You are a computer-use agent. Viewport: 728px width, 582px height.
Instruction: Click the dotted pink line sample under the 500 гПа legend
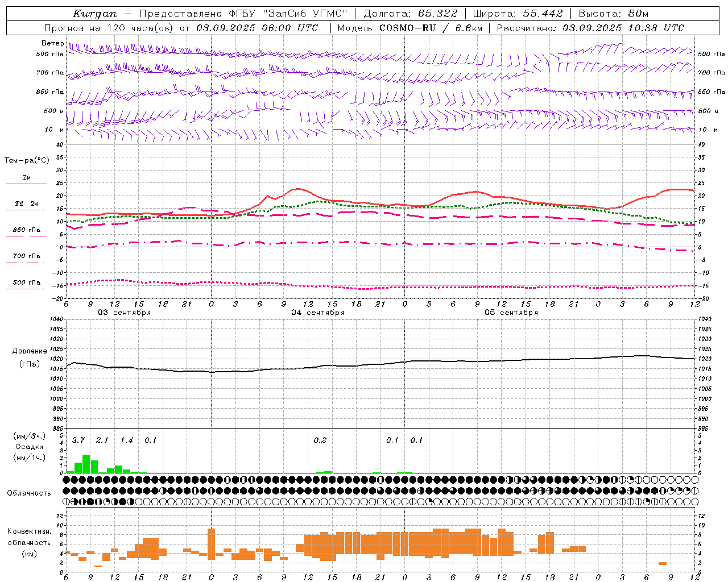[25, 289]
